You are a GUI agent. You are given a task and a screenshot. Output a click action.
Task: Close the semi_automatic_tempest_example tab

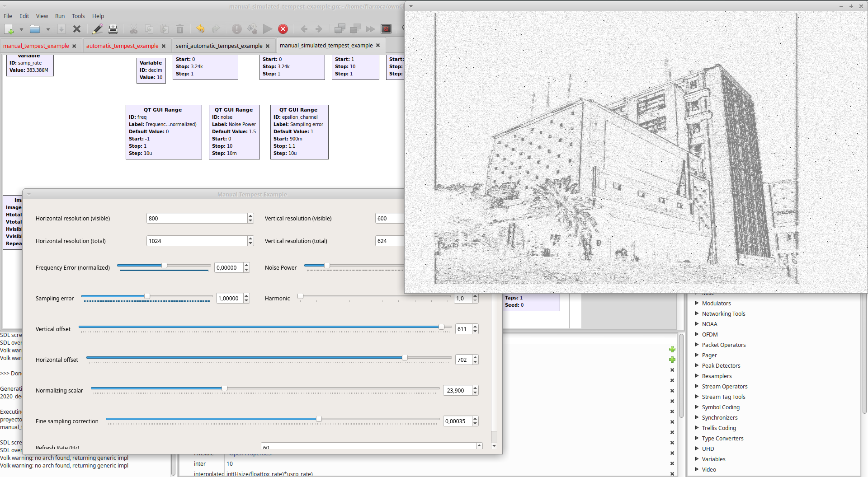[x=268, y=46]
